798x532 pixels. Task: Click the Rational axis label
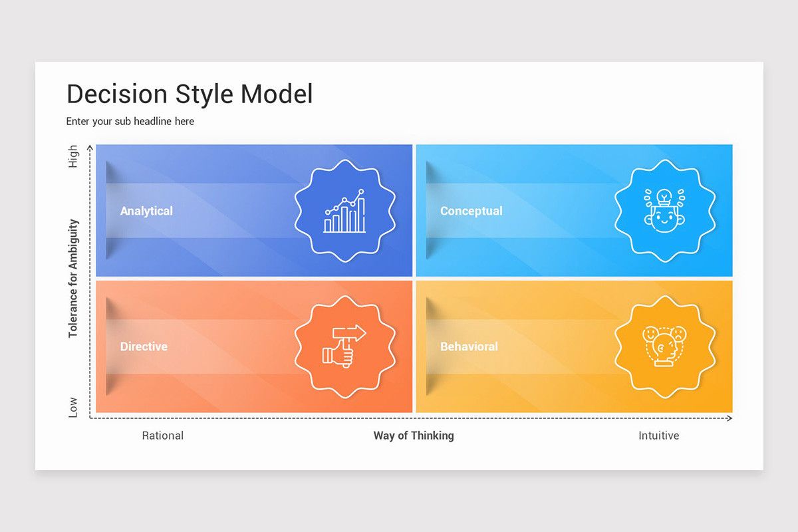(x=162, y=436)
